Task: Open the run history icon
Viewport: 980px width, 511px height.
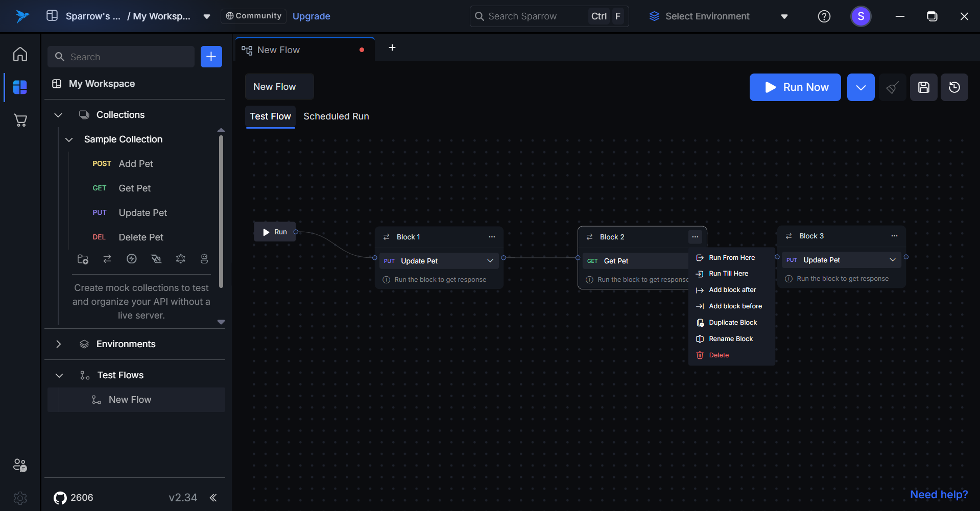Action: click(954, 87)
